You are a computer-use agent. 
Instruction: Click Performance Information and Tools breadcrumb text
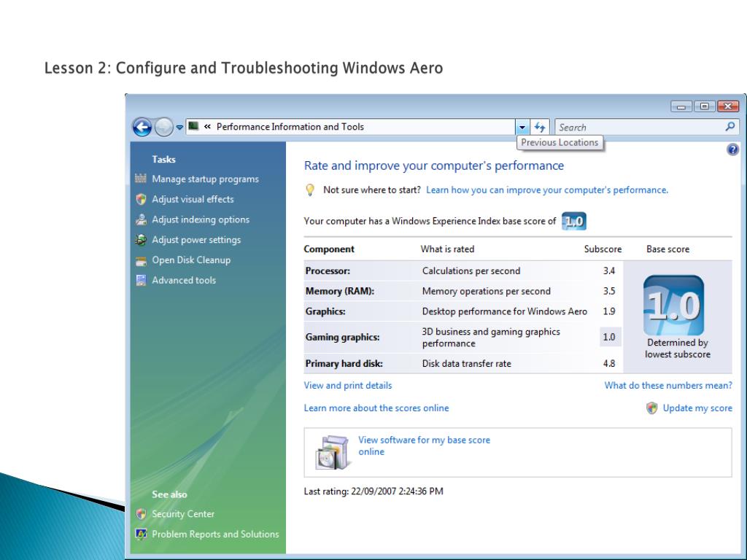(x=290, y=127)
